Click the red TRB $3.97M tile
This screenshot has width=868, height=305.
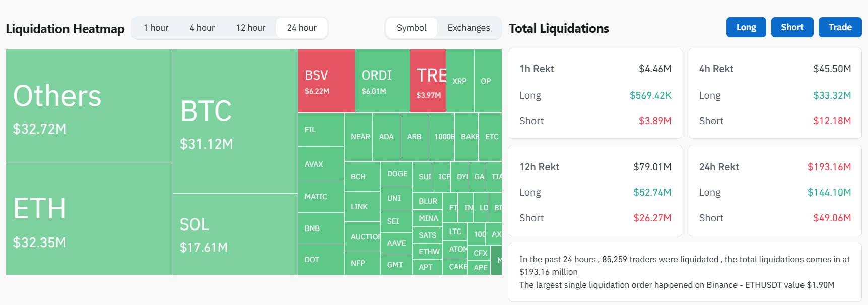point(428,81)
